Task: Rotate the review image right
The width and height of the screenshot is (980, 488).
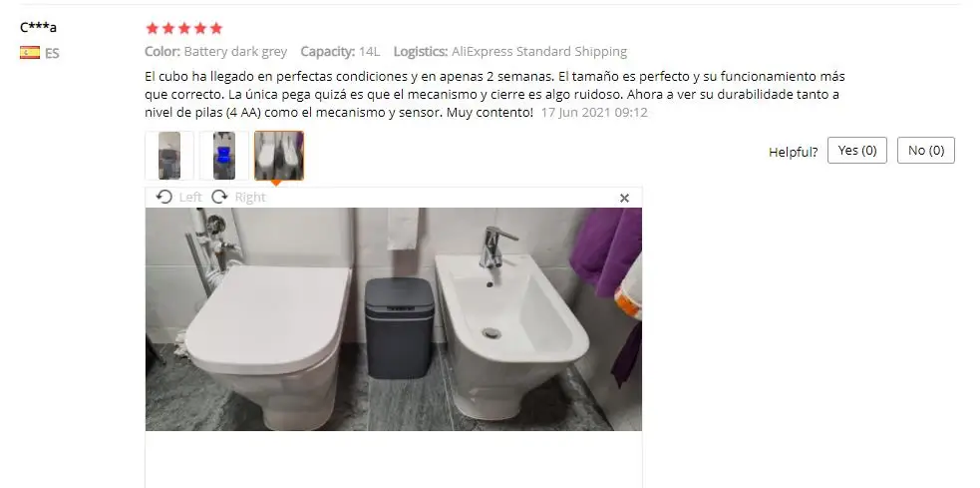Action: click(x=238, y=197)
